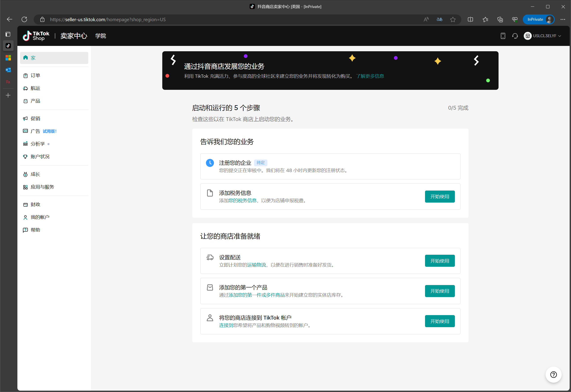Open Microsoft 365 sidebar icon
Viewport: 571px width, 392px height.
8,58
